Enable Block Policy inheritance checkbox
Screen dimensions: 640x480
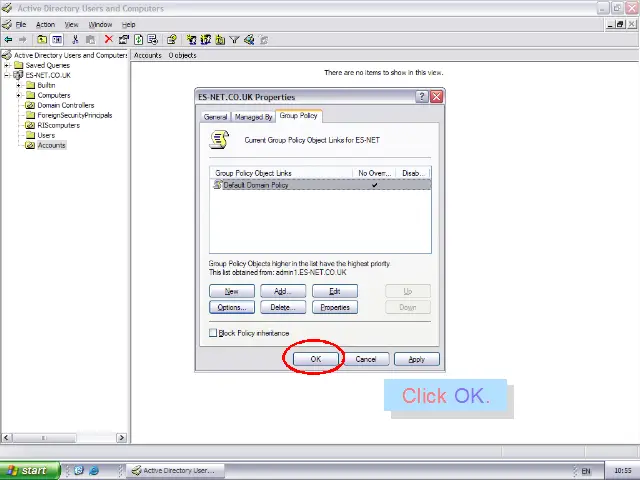point(213,333)
